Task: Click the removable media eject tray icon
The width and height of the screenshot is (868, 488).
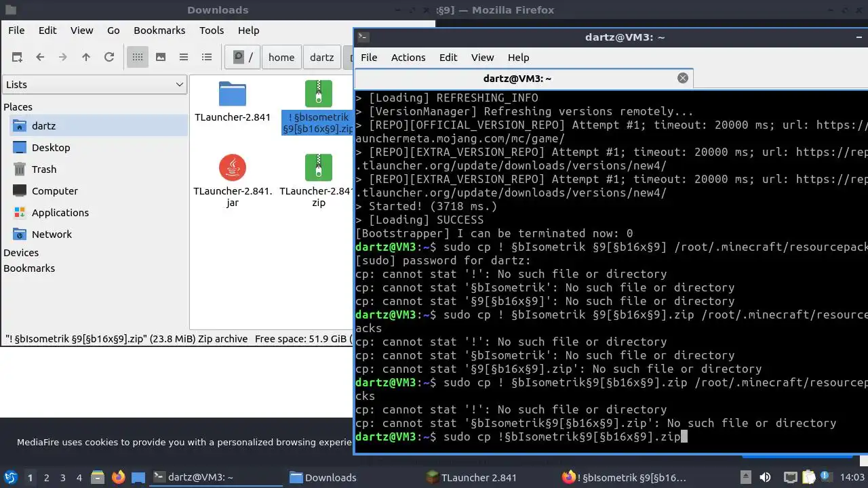Action: click(x=747, y=478)
